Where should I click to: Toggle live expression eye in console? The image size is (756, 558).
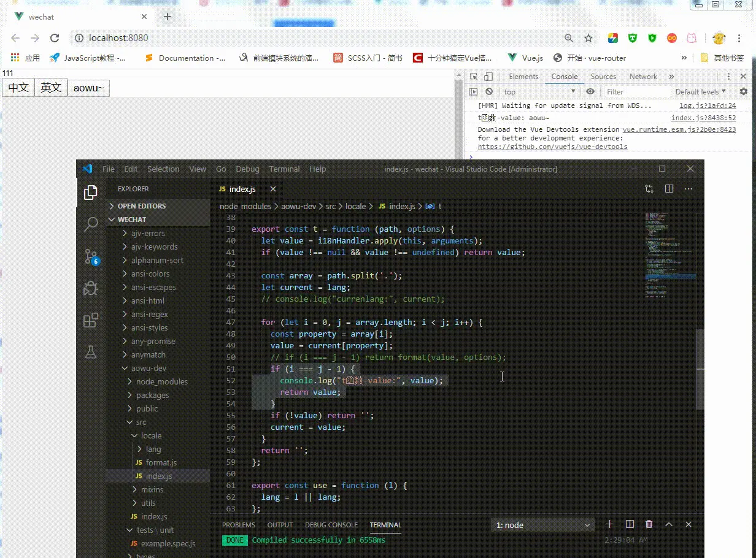pyautogui.click(x=590, y=91)
